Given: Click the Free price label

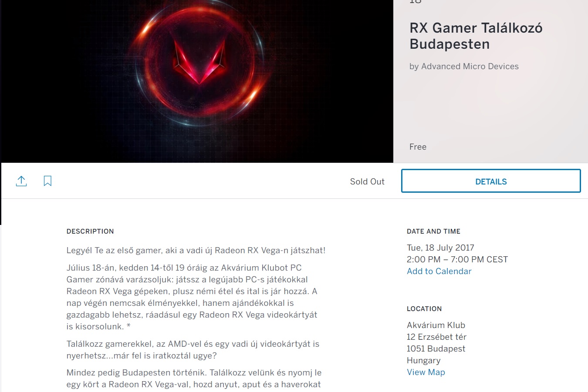Looking at the screenshot, I should [418, 147].
